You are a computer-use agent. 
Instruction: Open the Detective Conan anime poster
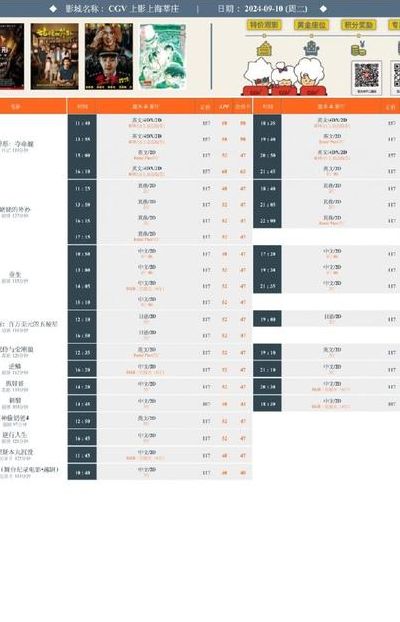click(163, 56)
